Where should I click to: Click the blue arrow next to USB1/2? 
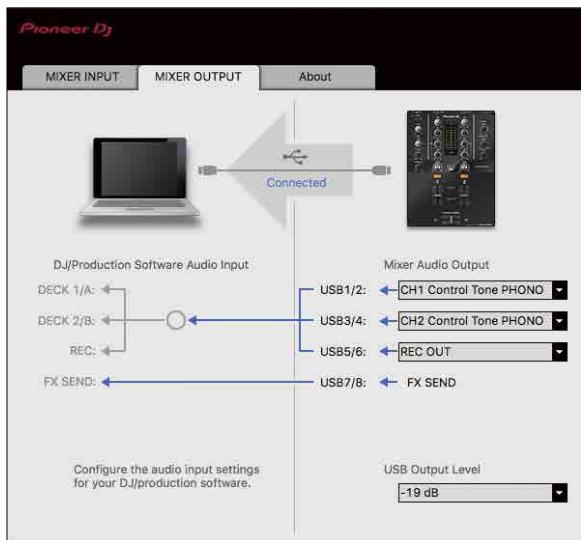pos(388,290)
